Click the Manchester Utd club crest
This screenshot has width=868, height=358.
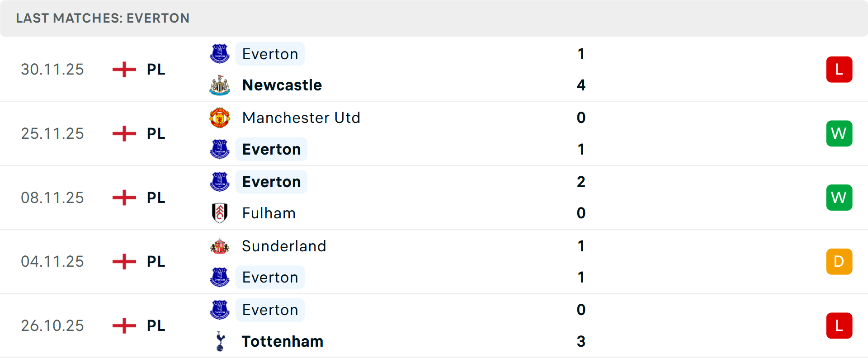tap(220, 118)
